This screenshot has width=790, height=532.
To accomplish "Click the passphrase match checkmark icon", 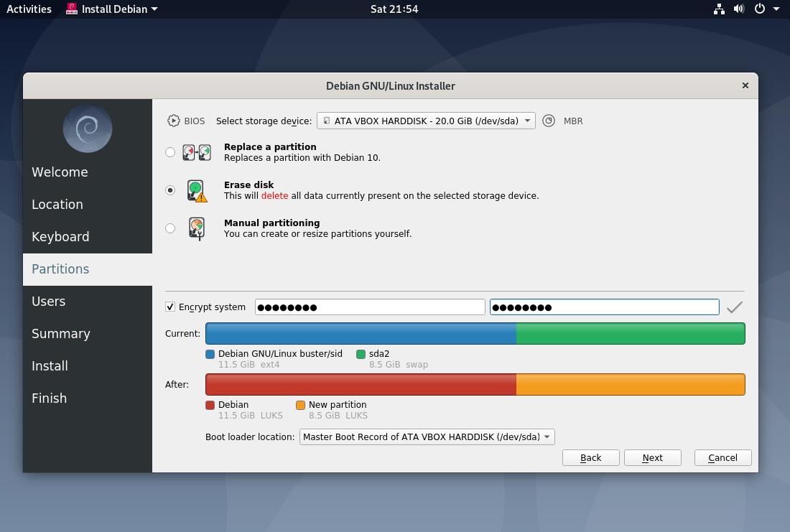I will (x=735, y=307).
